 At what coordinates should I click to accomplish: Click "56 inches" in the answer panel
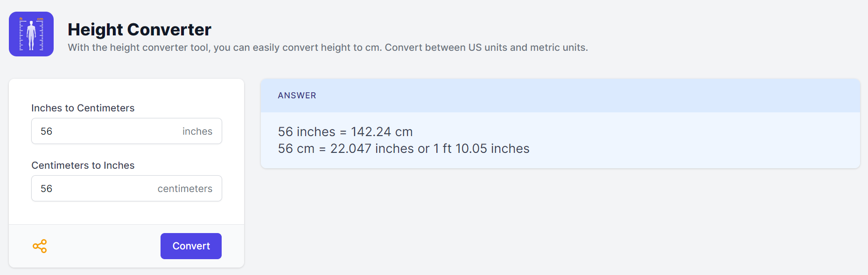point(307,132)
